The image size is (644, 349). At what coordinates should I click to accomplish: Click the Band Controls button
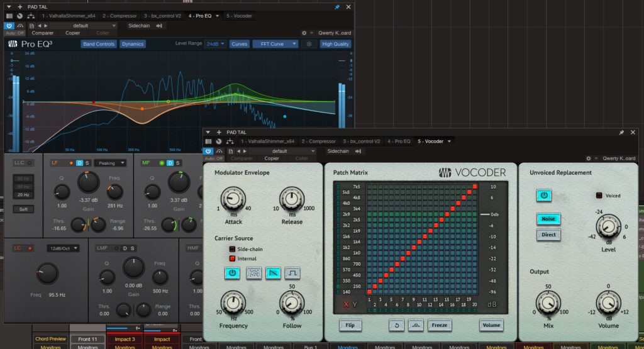click(99, 44)
